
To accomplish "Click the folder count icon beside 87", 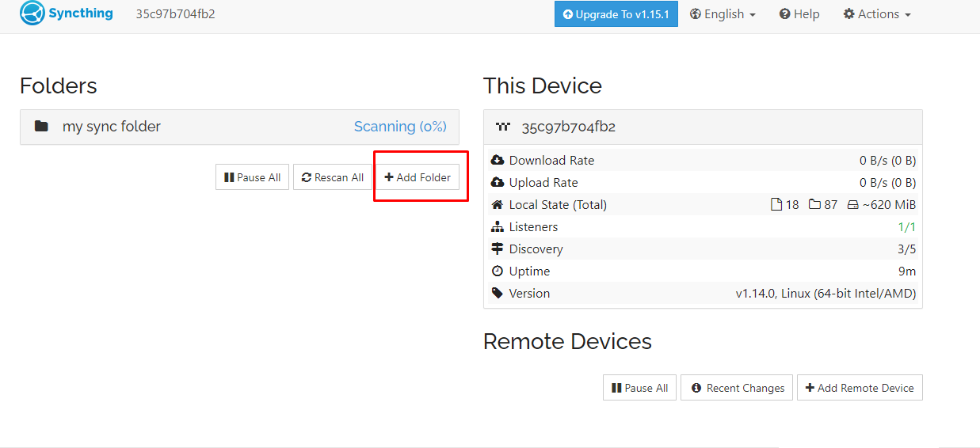I will [814, 204].
